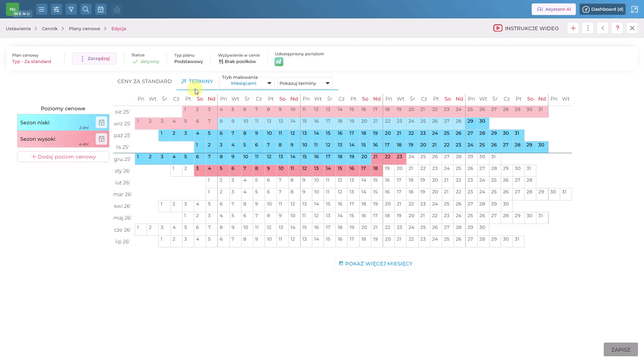Close the editor with the X button
The width and height of the screenshot is (644, 362).
click(632, 28)
